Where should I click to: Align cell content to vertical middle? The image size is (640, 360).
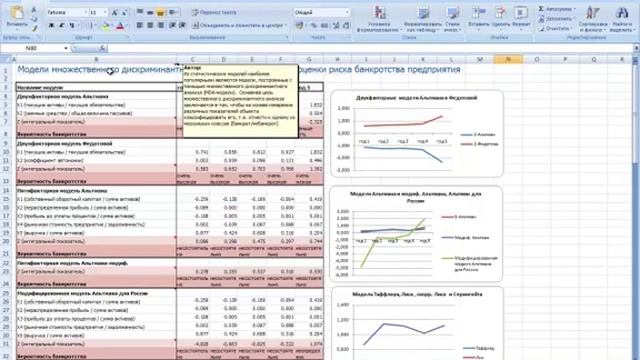(150, 13)
